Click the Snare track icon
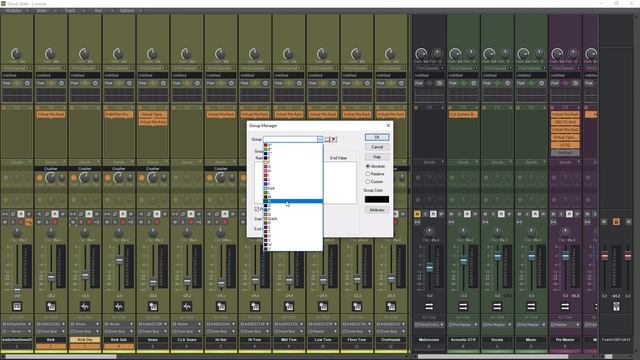Image resolution: width=640 pixels, height=360 pixels. point(153,306)
